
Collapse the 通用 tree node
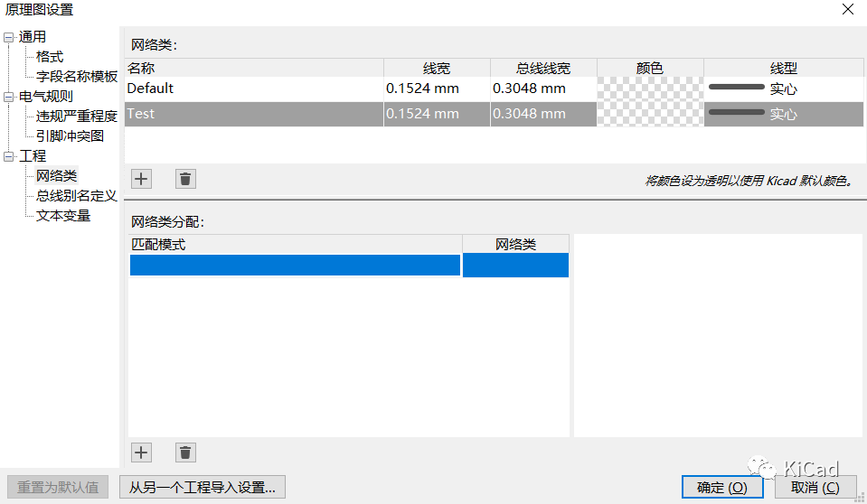(x=8, y=38)
